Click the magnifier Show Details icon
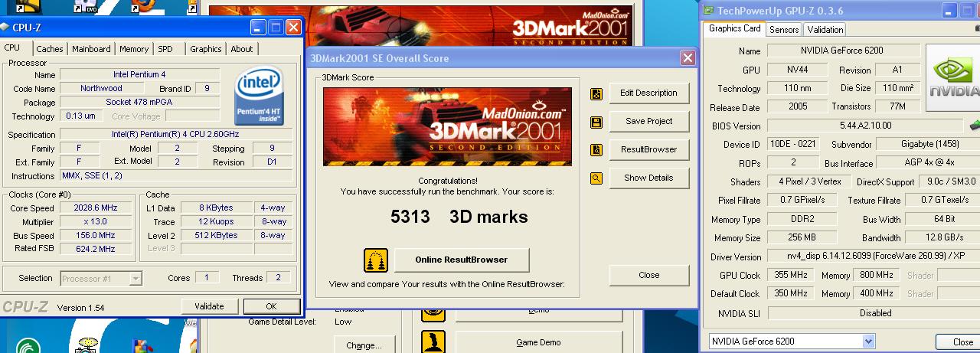 coord(596,178)
